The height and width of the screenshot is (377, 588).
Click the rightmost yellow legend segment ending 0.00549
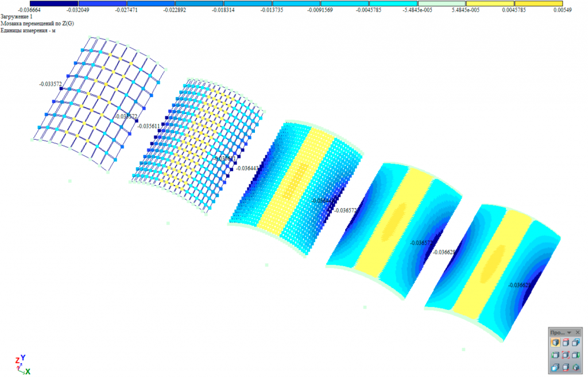pyautogui.click(x=538, y=3)
